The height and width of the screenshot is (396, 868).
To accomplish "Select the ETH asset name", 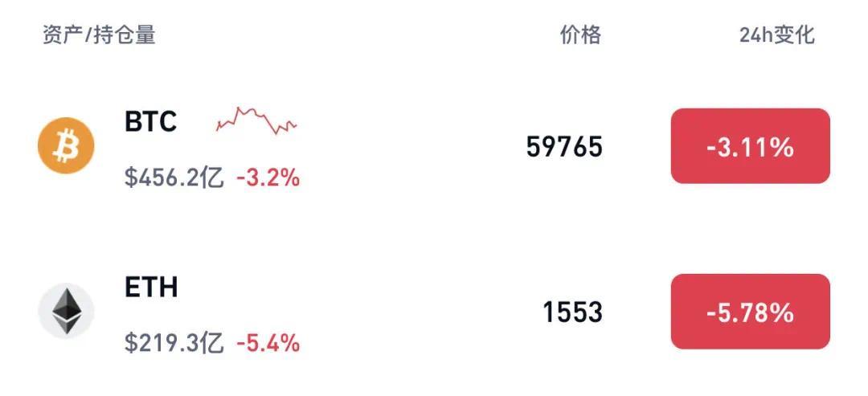I will pos(151,287).
